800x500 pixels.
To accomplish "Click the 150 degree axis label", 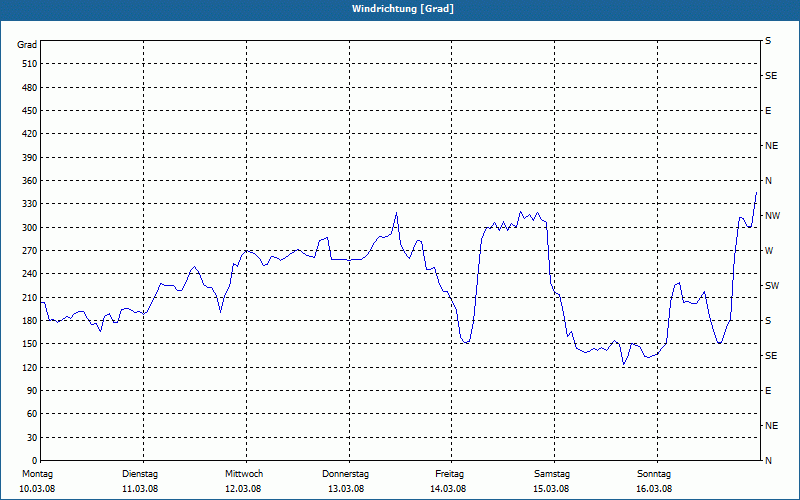I will [x=29, y=344].
